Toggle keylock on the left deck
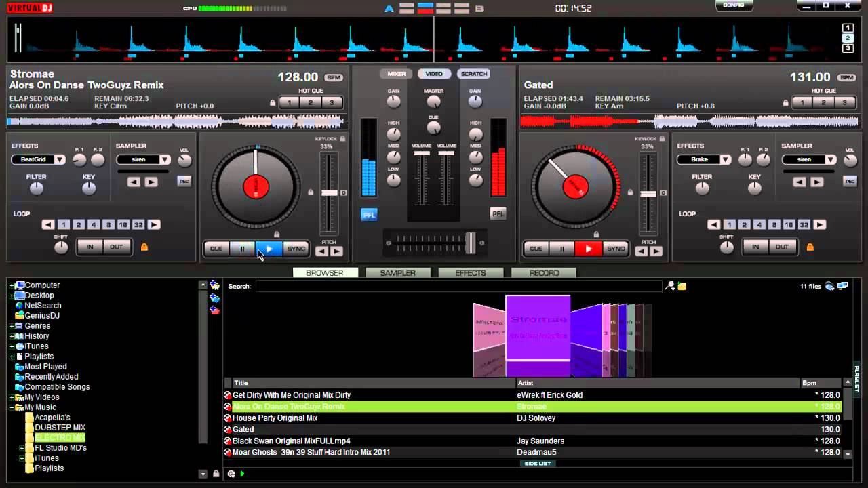868x488 pixels. (343, 138)
